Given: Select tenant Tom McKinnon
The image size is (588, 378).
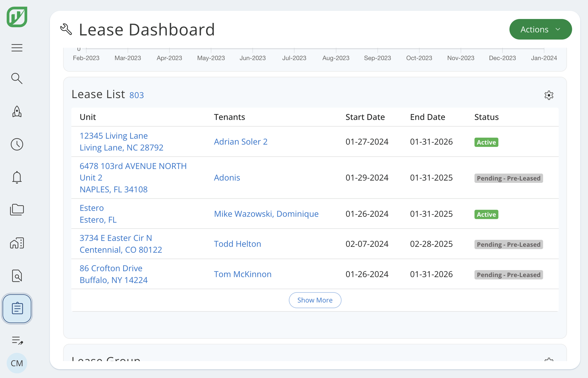Looking at the screenshot, I should click(x=243, y=274).
